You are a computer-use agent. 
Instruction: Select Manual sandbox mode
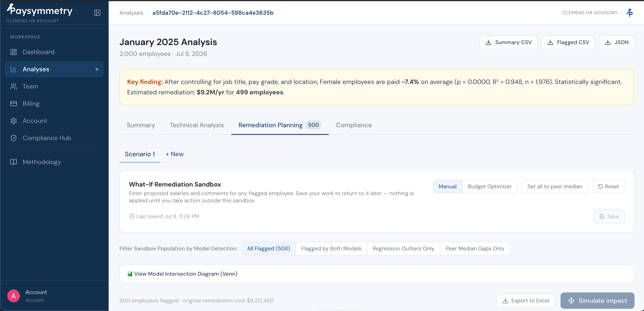click(448, 187)
